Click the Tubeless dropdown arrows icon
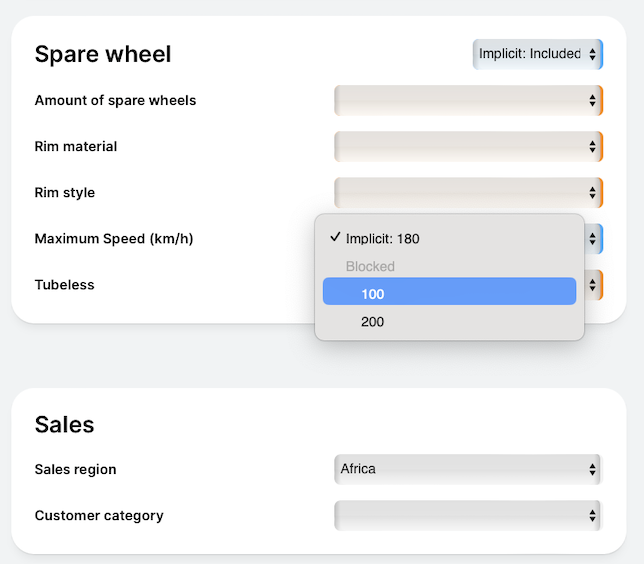This screenshot has width=644, height=564. [x=592, y=285]
